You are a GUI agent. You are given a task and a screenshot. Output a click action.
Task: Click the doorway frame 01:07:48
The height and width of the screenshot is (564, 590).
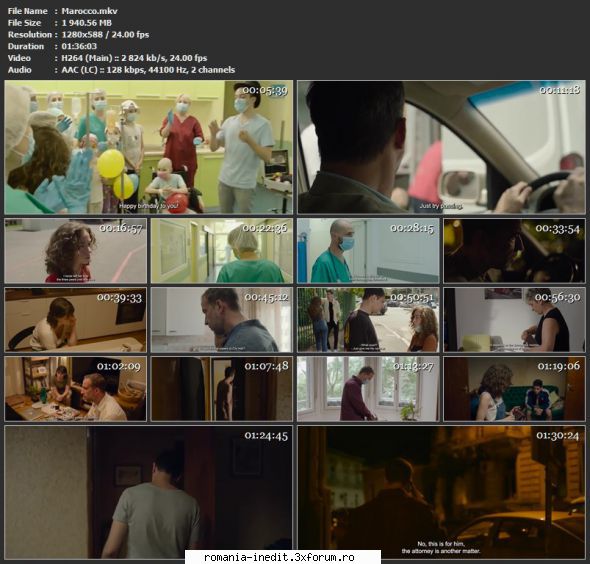coord(222,389)
